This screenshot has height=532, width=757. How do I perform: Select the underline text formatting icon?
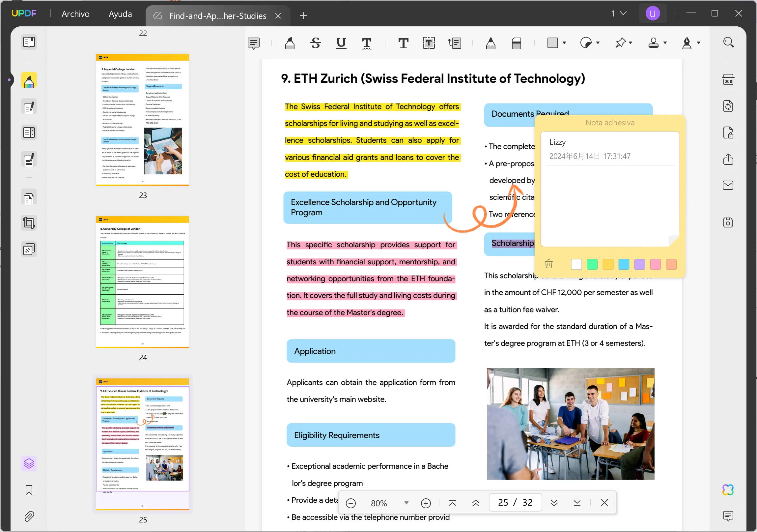coord(341,43)
